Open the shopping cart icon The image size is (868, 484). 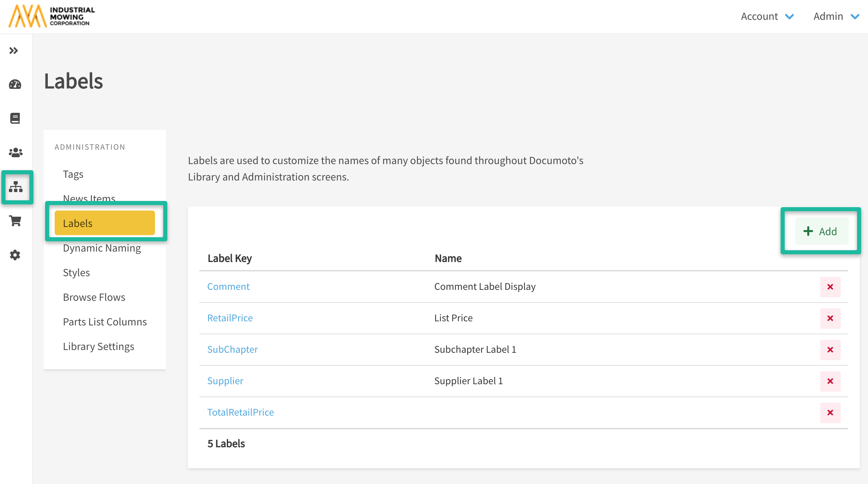click(x=15, y=221)
